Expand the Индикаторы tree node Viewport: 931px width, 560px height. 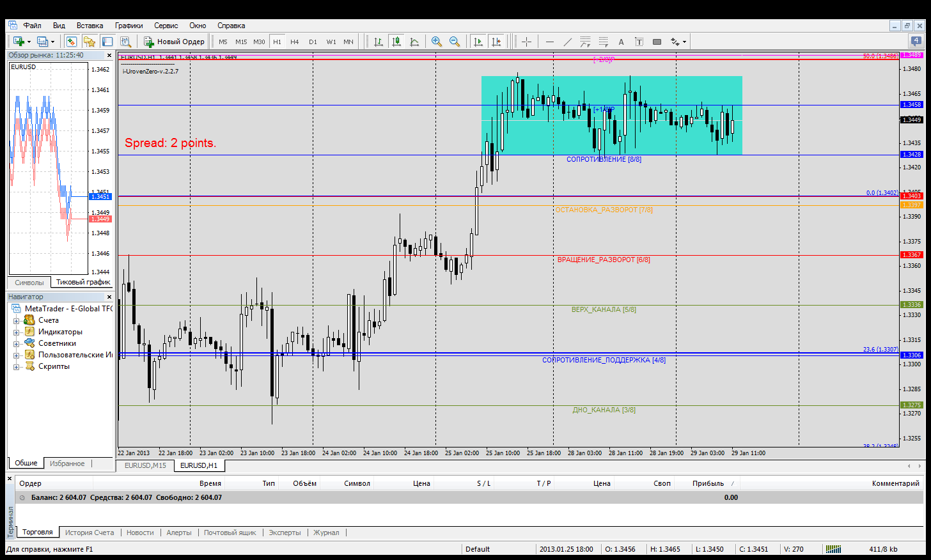tap(17, 332)
